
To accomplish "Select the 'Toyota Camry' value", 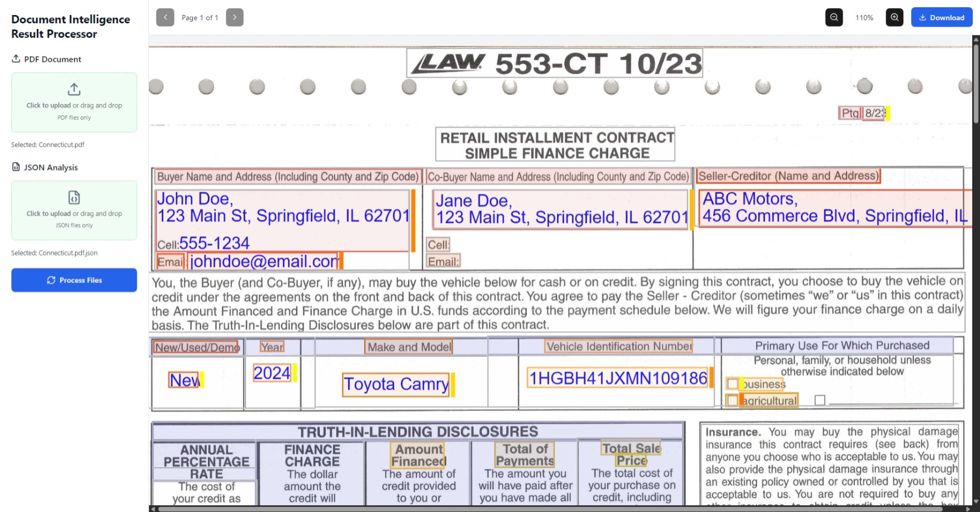I will (396, 384).
